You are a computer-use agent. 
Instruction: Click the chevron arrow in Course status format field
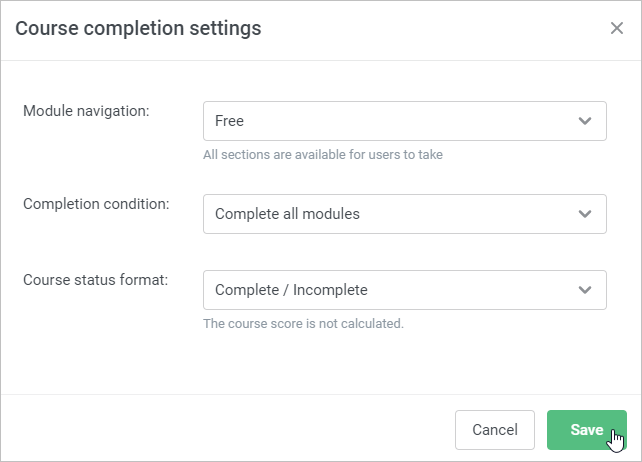(x=585, y=290)
